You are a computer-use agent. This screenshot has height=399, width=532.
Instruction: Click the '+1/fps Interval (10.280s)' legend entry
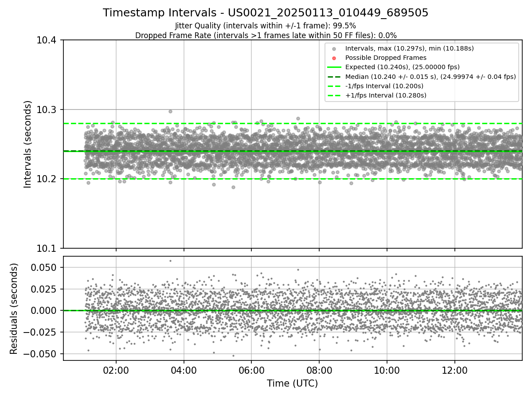[x=385, y=95]
